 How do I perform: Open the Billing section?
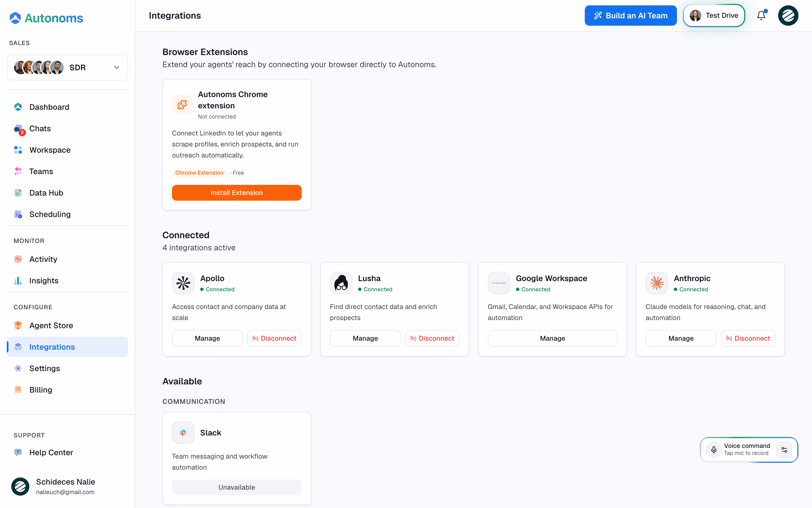[67, 390]
